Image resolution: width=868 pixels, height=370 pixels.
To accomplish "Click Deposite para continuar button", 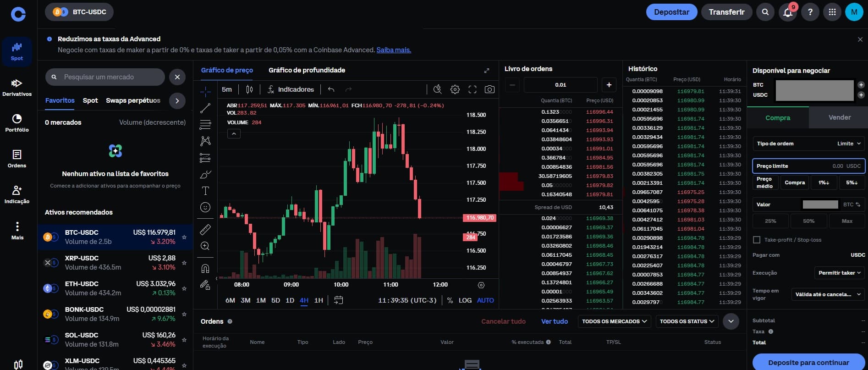I will point(808,362).
